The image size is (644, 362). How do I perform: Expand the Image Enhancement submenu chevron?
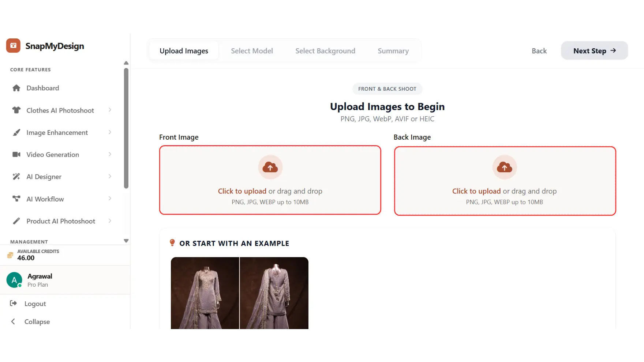110,132
